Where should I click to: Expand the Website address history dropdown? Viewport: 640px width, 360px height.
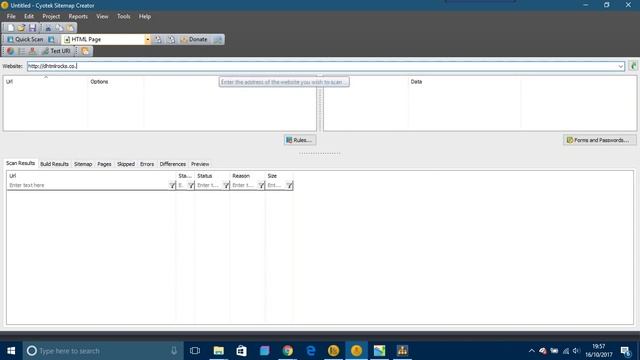[620, 66]
